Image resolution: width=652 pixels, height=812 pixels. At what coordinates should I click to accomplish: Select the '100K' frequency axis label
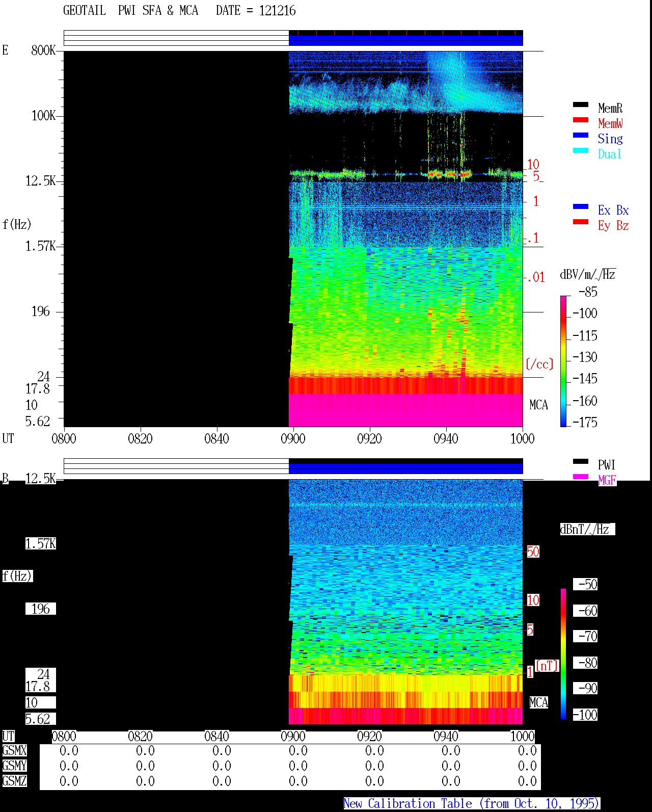coord(43,115)
